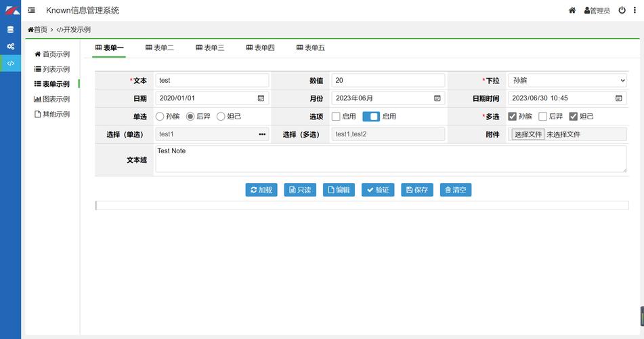Image resolution: width=644 pixels, height=339 pixels.
Task: Select the 孙膑 radio button in 单选
Action: pos(160,117)
